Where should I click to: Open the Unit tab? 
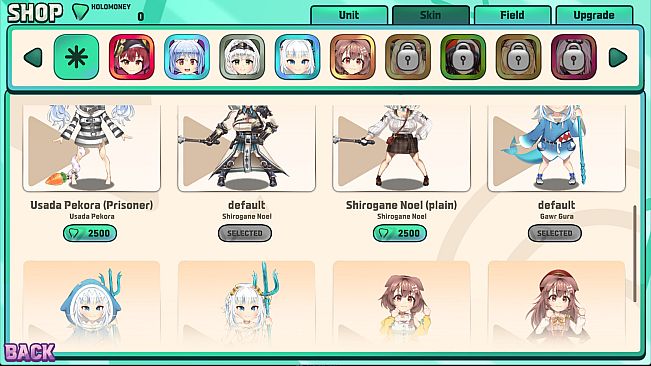click(349, 15)
